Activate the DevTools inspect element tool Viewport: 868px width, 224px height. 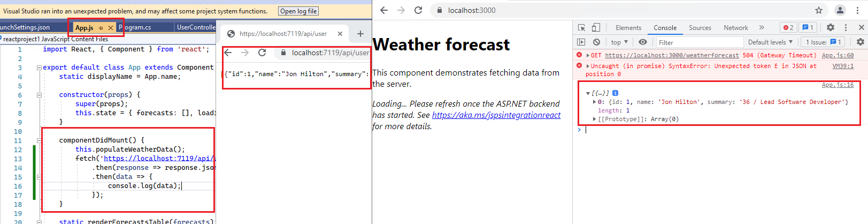pos(582,27)
